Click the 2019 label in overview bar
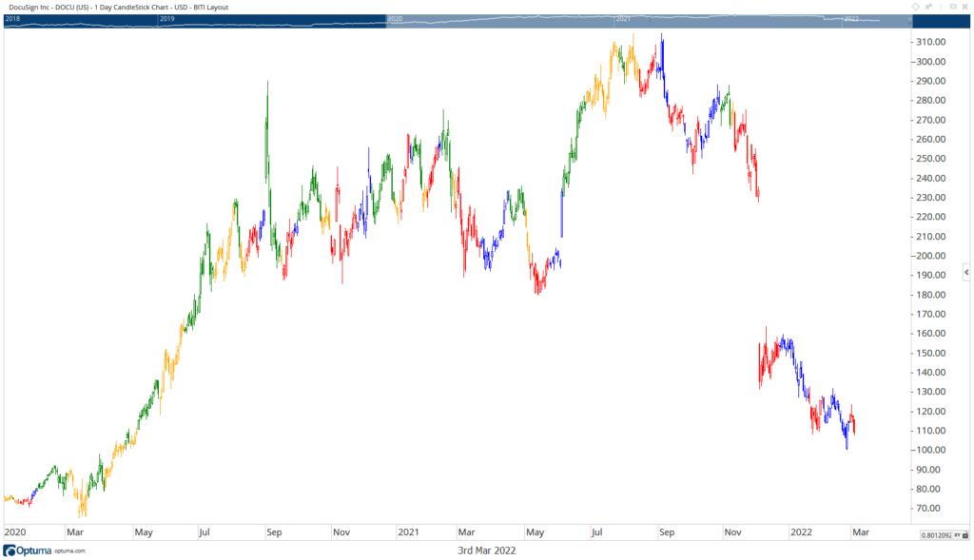Viewport: 974px width, 560px height. point(166,19)
